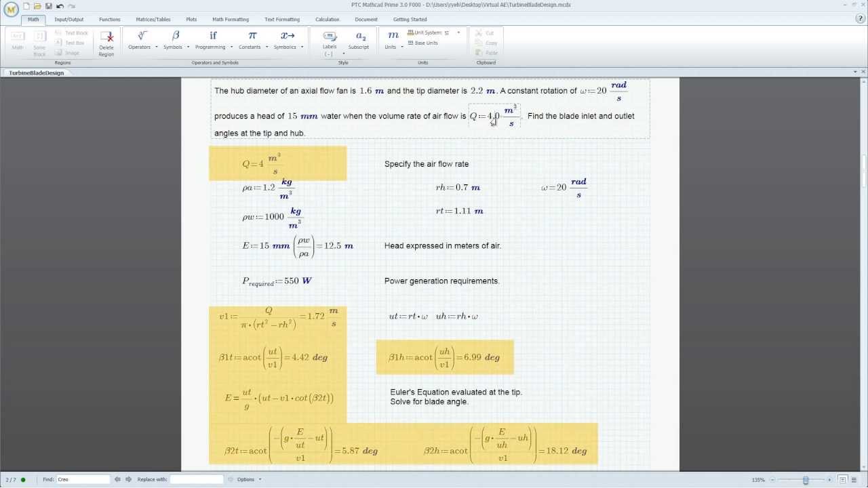Expand the Labels dropdown arrow
The height and width of the screenshot is (488, 868).
343,54
